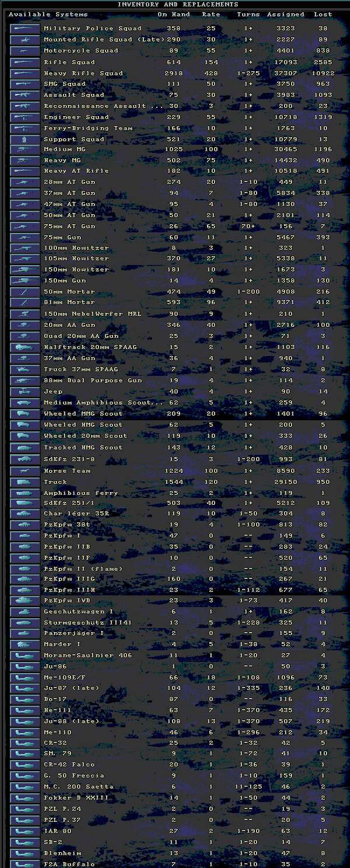The height and width of the screenshot is (868, 350).
Task: Click the F2A Buffalo aircraft icon
Action: 25,864
